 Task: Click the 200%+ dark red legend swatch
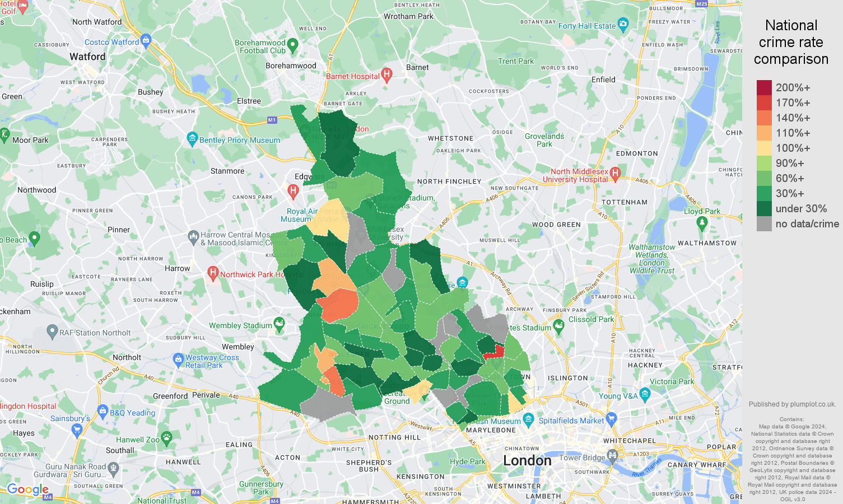coord(764,87)
